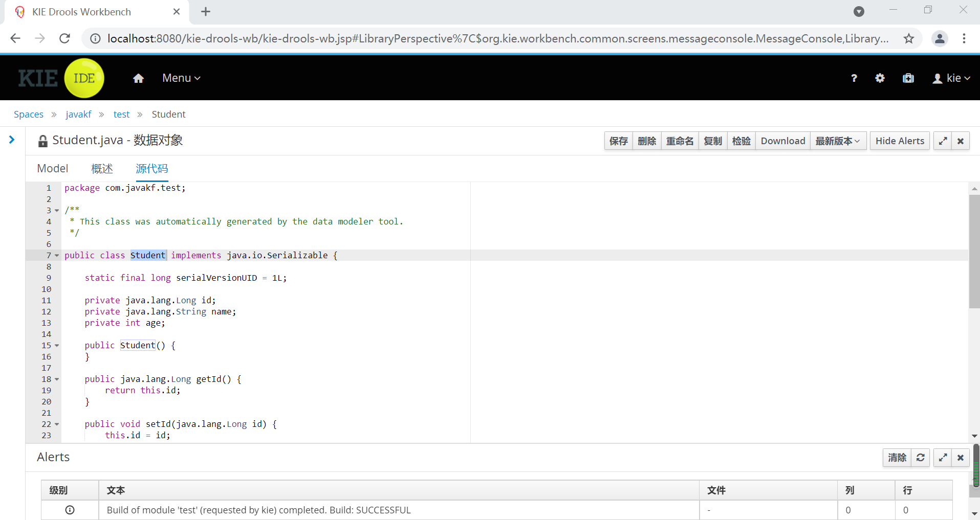This screenshot has width=980, height=520.
Task: Click the 复制 copy button
Action: click(713, 141)
